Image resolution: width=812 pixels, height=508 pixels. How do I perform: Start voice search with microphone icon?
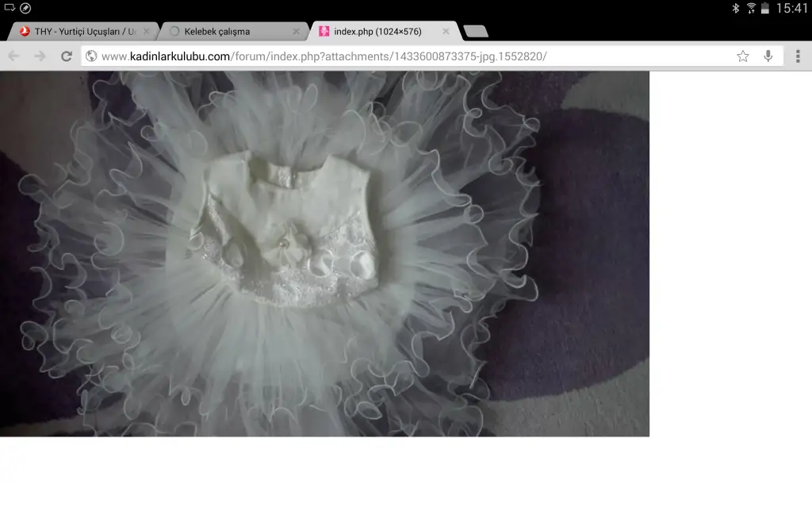[x=768, y=56]
